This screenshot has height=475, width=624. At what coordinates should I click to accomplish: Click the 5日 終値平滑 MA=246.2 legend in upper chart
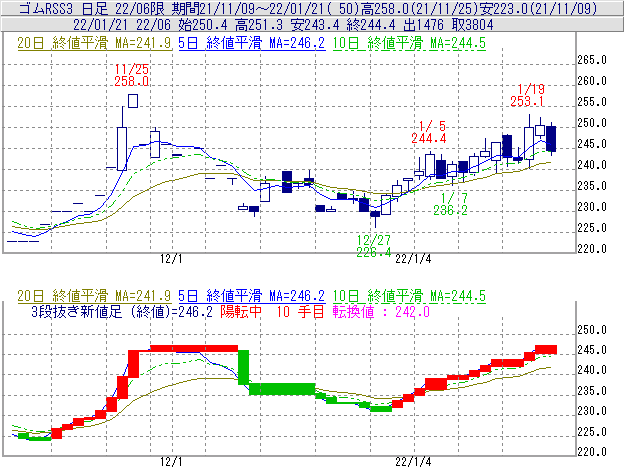252,43
